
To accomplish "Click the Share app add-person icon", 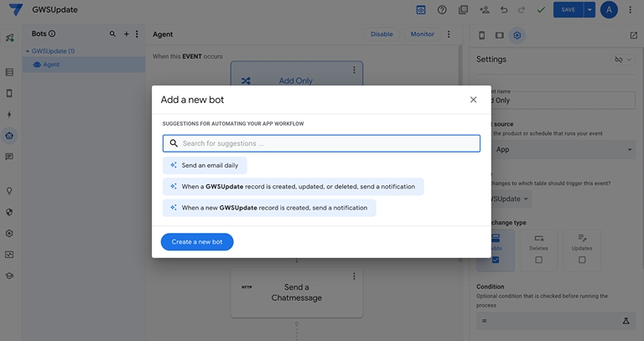I will (x=484, y=10).
